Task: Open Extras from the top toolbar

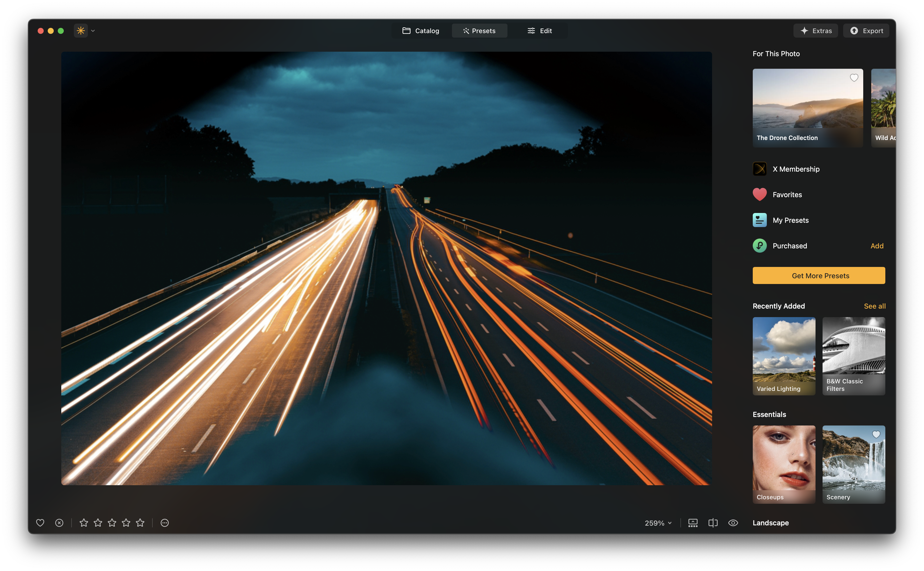Action: click(x=816, y=31)
